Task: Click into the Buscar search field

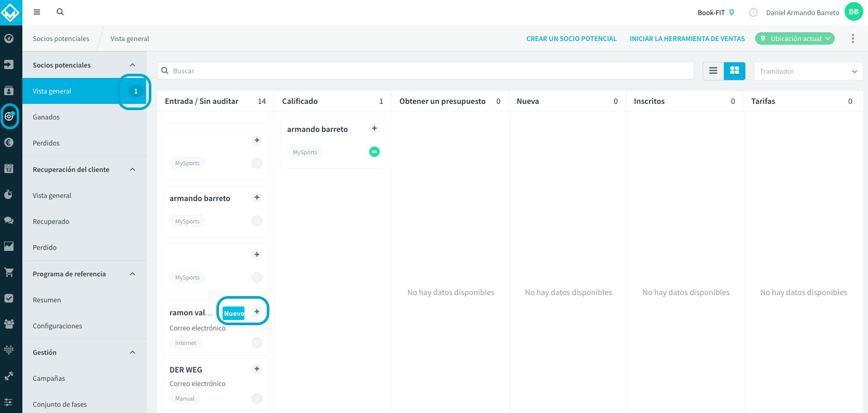Action: coord(425,71)
